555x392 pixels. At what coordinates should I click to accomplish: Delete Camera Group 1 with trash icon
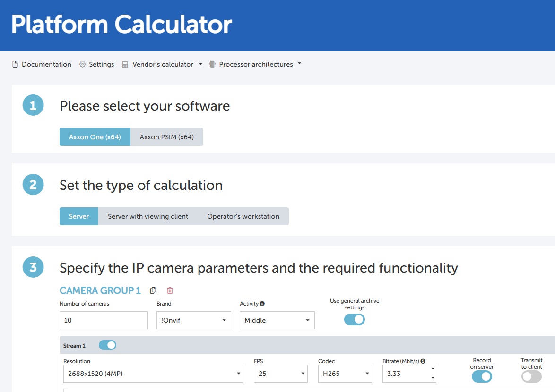170,290
